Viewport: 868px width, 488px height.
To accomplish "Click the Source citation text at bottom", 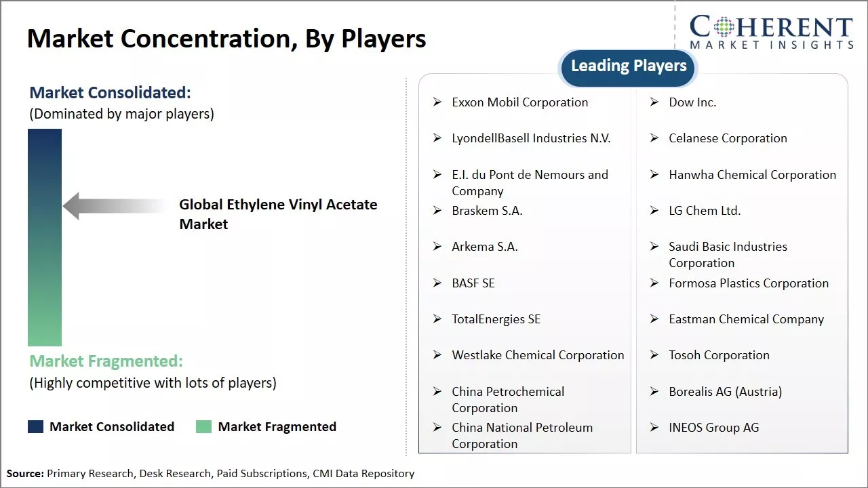I will [210, 474].
